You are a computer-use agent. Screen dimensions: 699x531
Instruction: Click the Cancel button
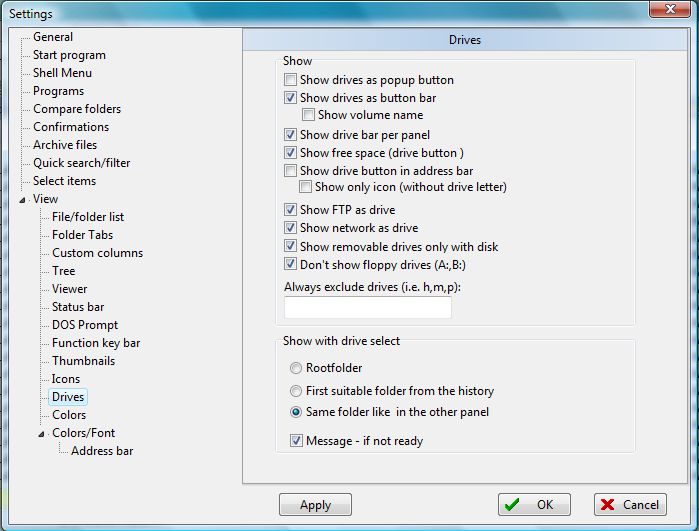coord(630,505)
